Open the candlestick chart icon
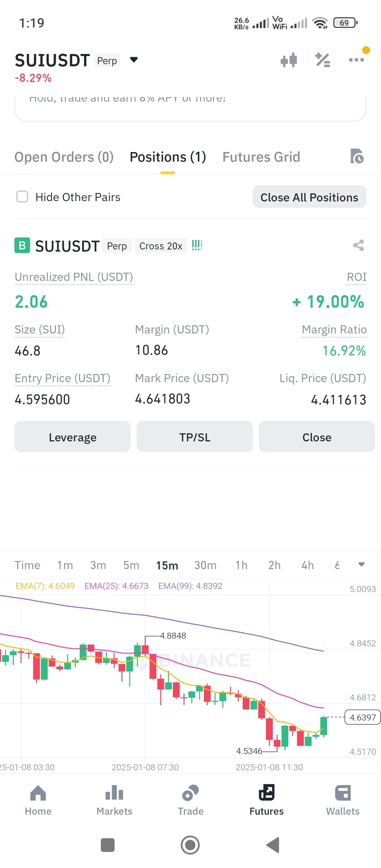Screen dimensions: 381x868 coord(289,60)
